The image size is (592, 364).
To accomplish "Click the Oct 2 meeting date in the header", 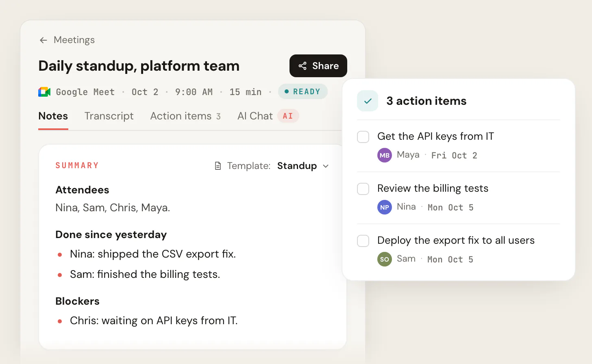I will [x=145, y=92].
